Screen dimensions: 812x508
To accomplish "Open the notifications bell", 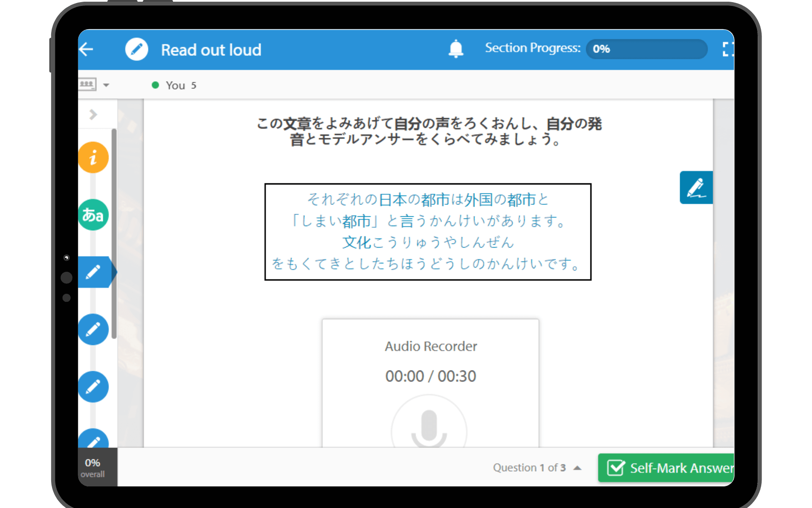I will (x=455, y=49).
